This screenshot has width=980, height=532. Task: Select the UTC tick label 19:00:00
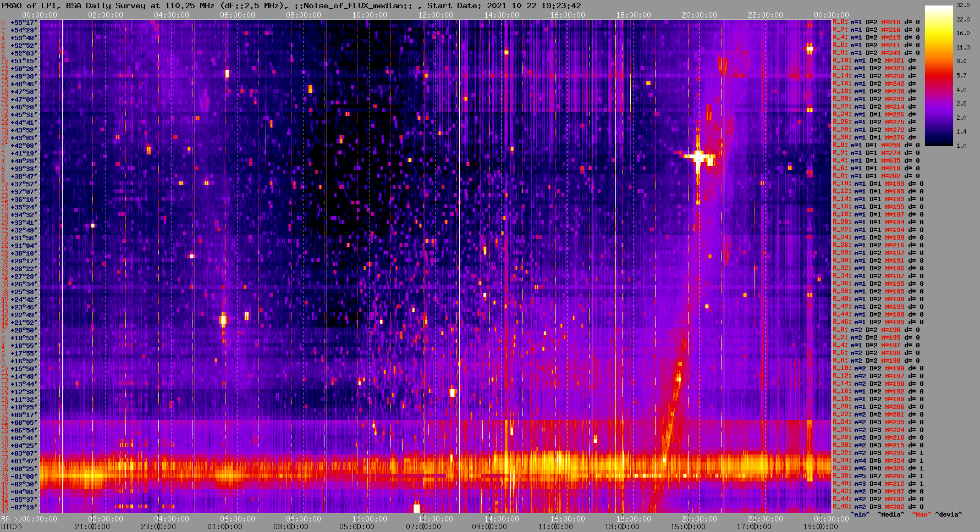pyautogui.click(x=819, y=527)
